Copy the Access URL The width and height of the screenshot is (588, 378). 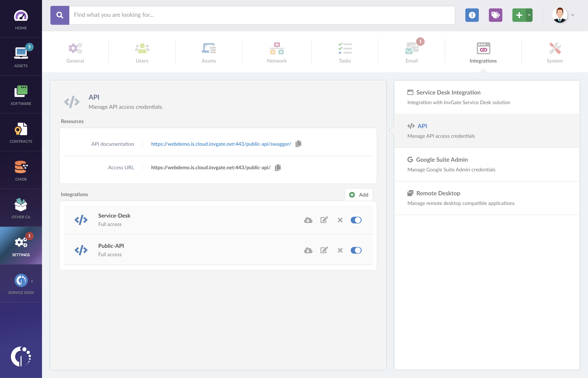tap(278, 167)
